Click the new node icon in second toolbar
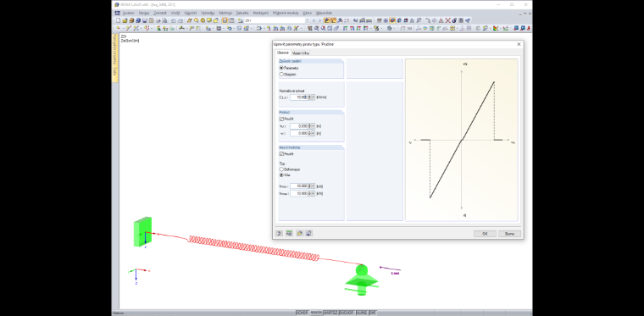This screenshot has width=644, height=316. point(119,28)
